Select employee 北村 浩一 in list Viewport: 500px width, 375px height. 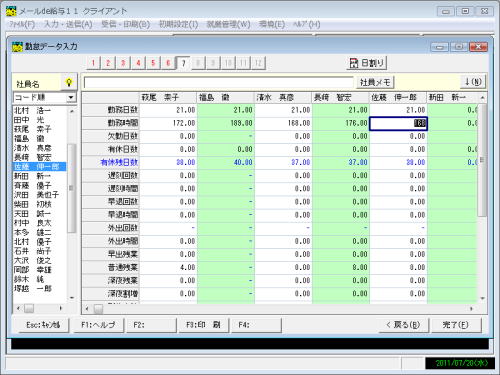click(x=33, y=110)
